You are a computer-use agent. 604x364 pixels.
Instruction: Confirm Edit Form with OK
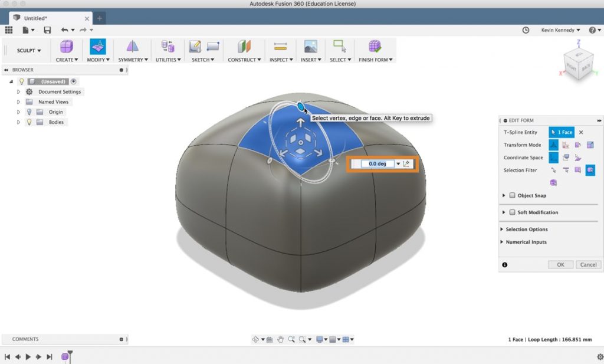pos(560,265)
